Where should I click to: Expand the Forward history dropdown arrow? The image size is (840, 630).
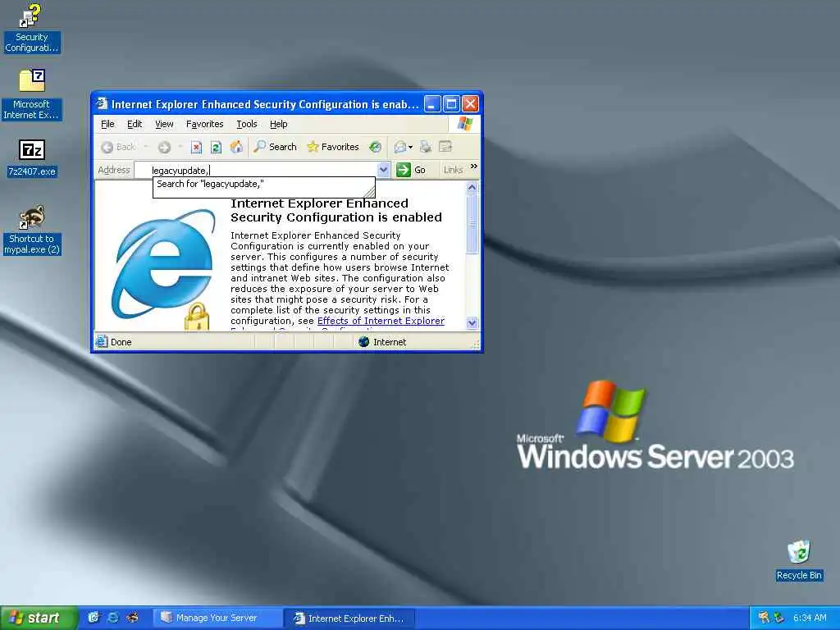[x=180, y=147]
